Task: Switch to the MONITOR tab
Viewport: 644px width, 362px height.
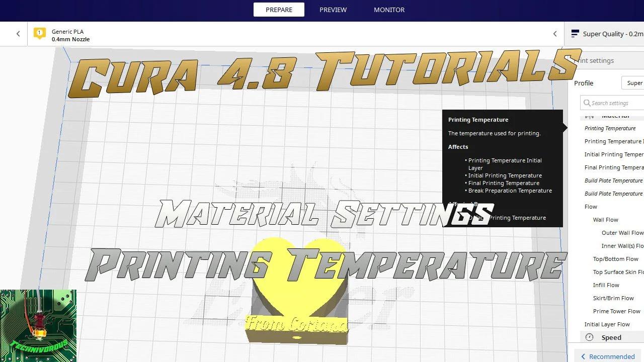Action: point(389,10)
